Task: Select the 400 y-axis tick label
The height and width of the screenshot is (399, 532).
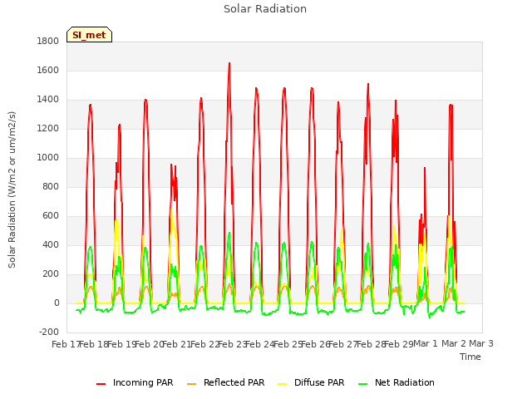Action: [51, 245]
